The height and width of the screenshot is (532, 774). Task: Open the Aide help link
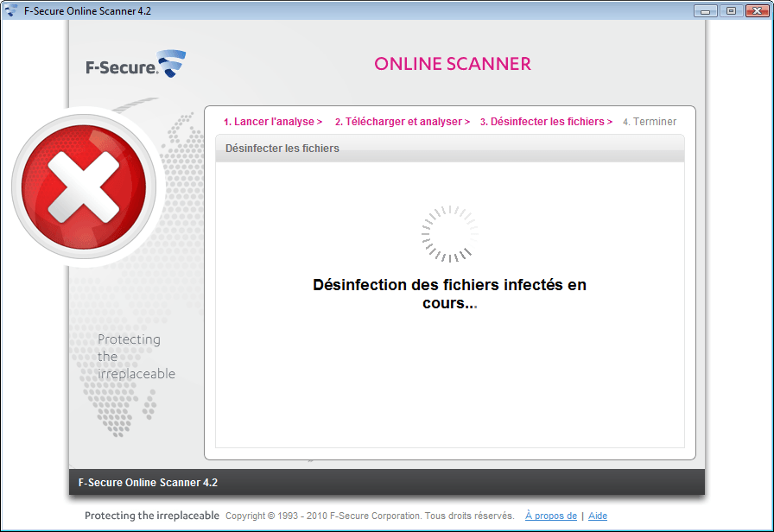click(598, 516)
